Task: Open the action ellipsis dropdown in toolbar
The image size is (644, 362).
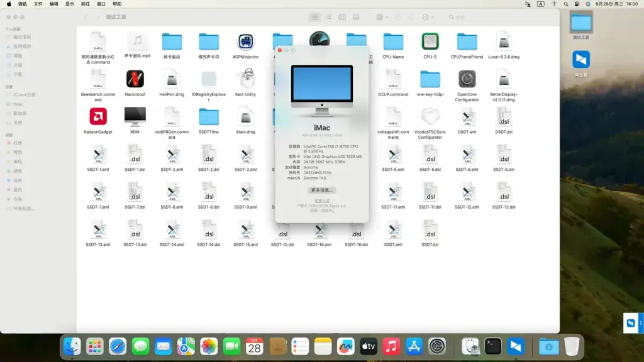Action: [x=428, y=17]
